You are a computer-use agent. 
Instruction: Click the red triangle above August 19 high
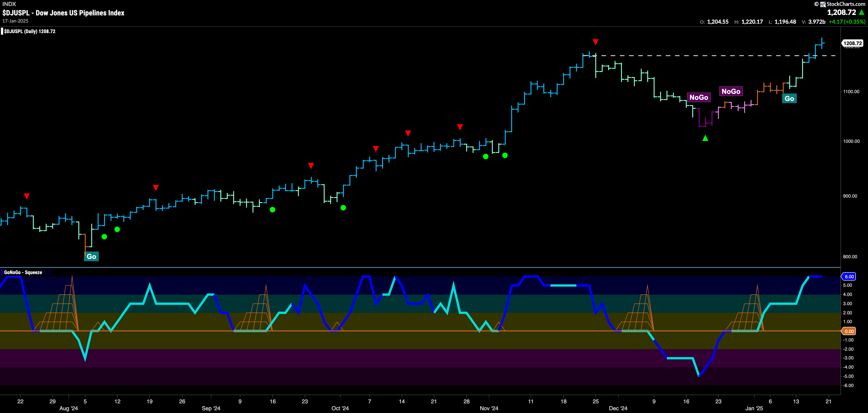[155, 187]
